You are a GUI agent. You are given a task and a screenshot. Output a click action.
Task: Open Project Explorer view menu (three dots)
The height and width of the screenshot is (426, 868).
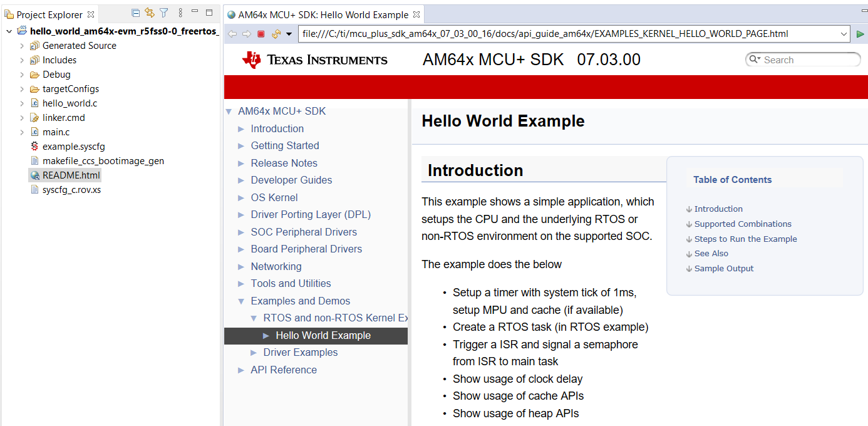pyautogui.click(x=180, y=13)
